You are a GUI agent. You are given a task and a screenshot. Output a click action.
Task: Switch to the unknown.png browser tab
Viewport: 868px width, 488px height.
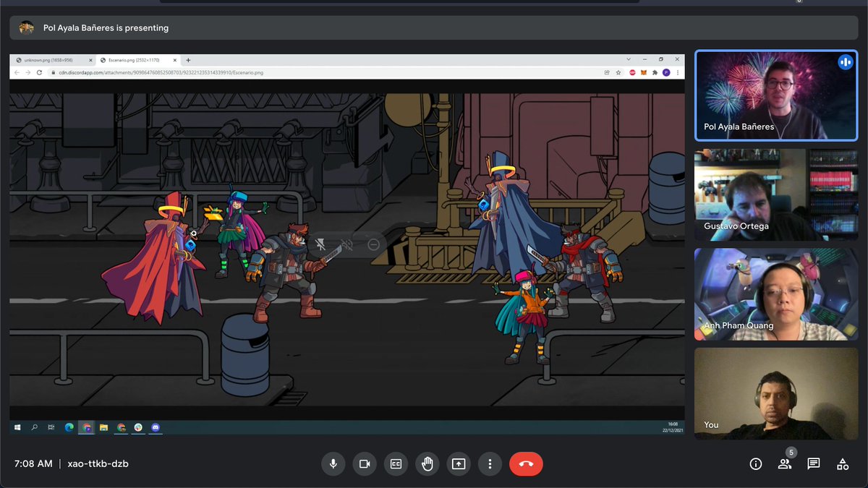click(53, 60)
